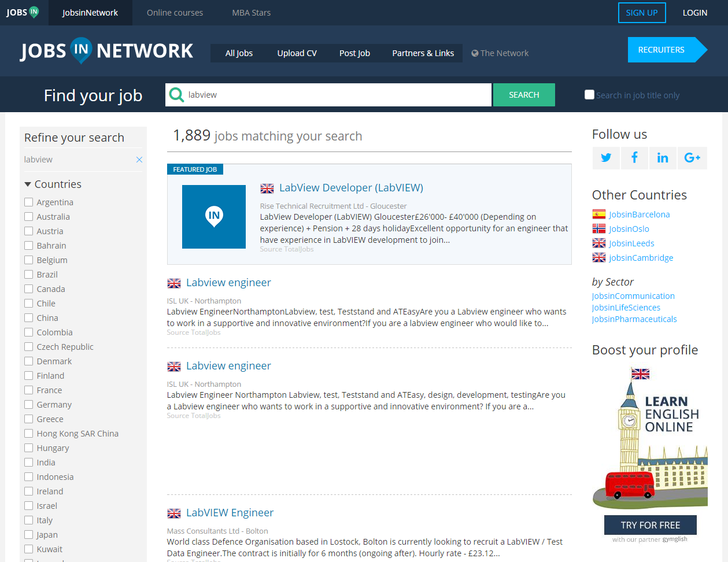728x562 pixels.
Task: Tick the India country checkbox
Action: coord(28,462)
